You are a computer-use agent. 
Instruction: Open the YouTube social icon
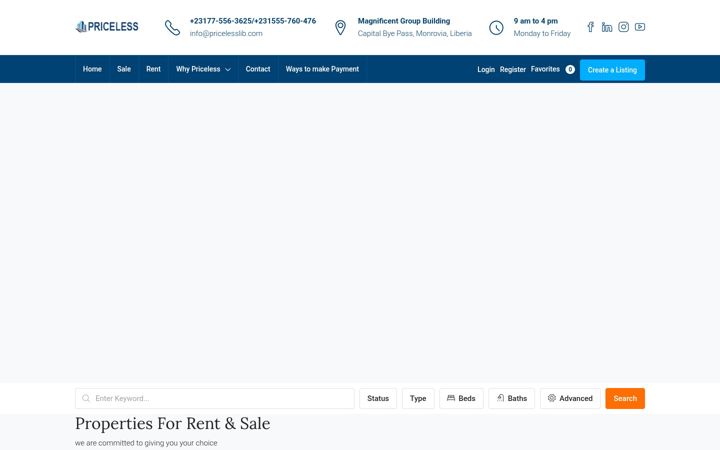pyautogui.click(x=640, y=27)
